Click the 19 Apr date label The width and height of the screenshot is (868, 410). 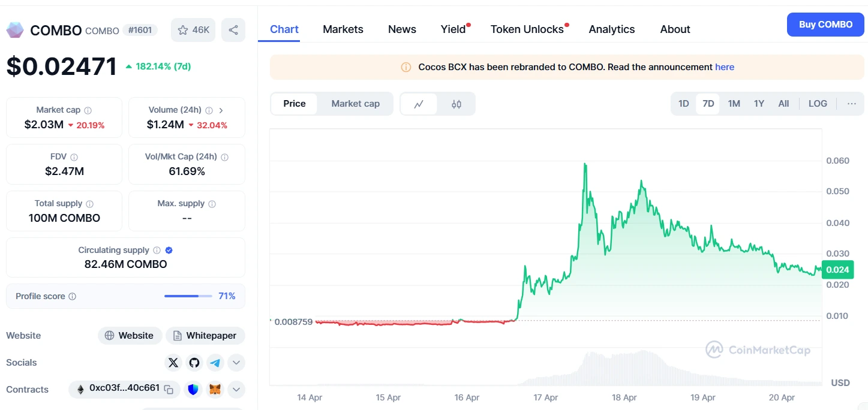(x=703, y=397)
